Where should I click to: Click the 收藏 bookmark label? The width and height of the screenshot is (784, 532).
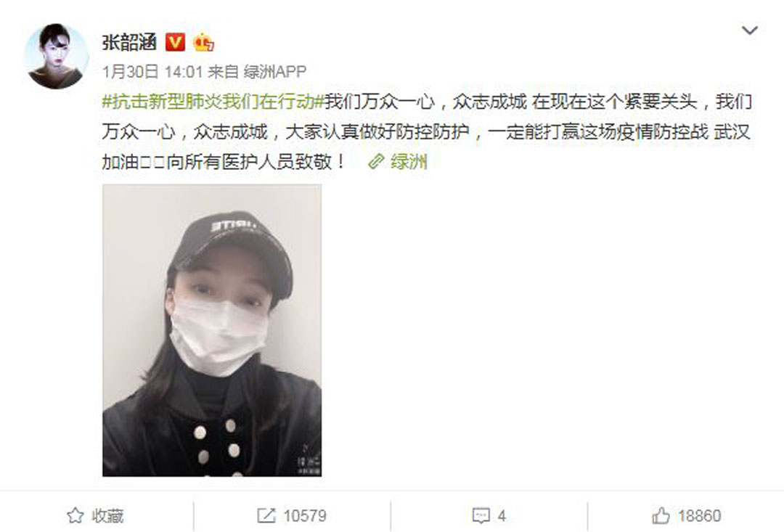[107, 515]
